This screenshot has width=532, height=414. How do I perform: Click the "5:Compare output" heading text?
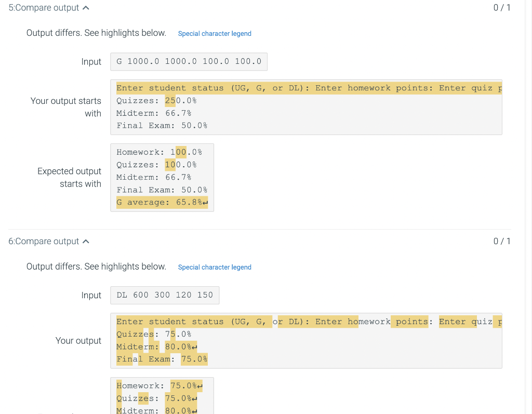pos(42,8)
